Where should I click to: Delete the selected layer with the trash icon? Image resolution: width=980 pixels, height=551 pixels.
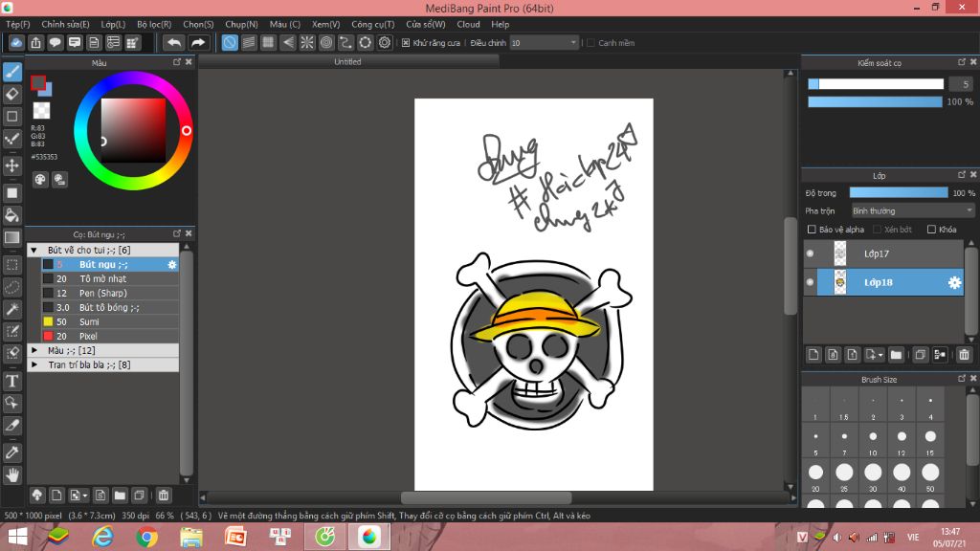[964, 355]
